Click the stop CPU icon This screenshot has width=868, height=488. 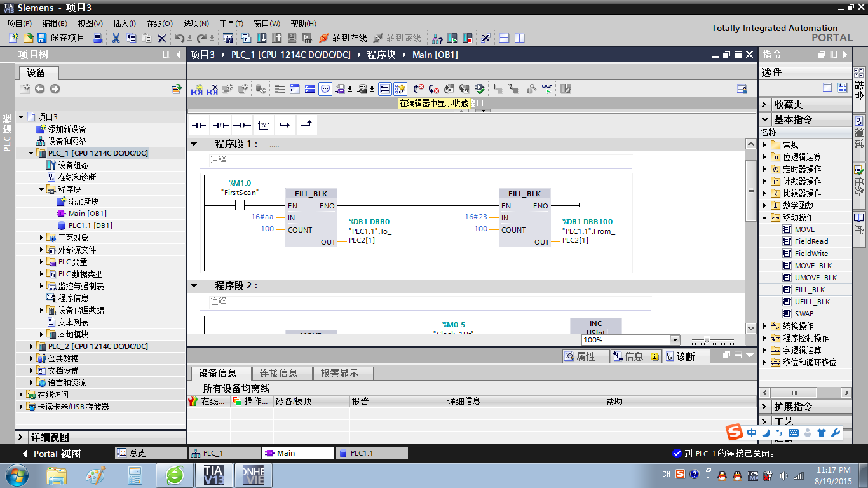point(468,38)
